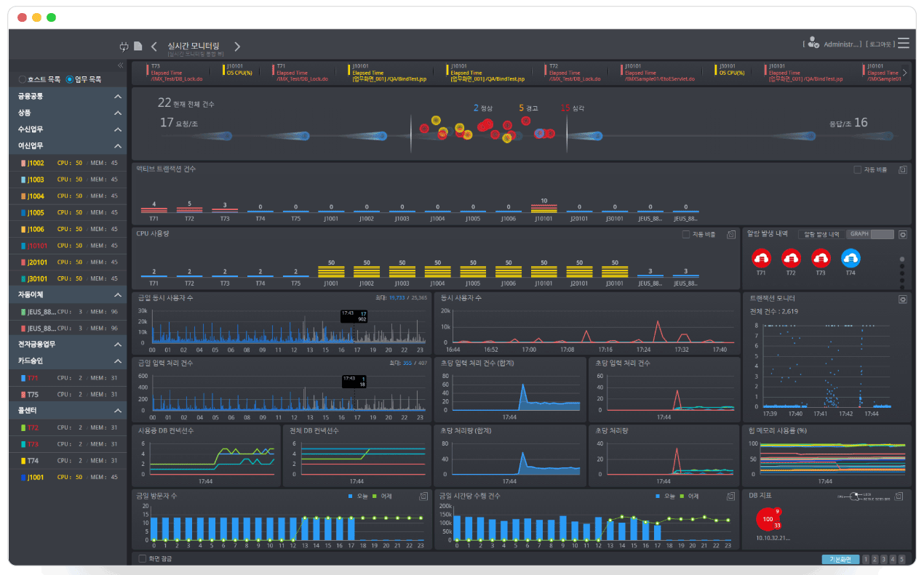Image resolution: width=924 pixels, height=575 pixels.
Task: Click the J1002 server color icon
Action: [x=23, y=164]
